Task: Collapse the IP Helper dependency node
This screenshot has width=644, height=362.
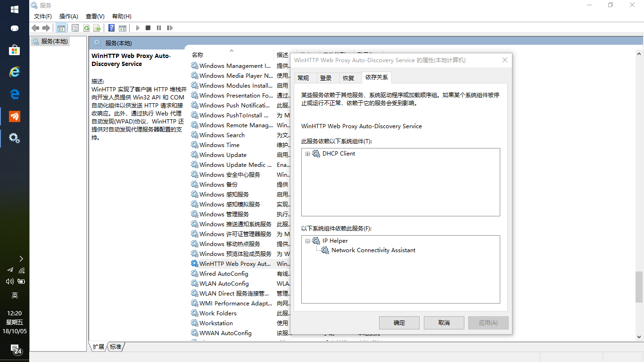Action: [x=308, y=241]
